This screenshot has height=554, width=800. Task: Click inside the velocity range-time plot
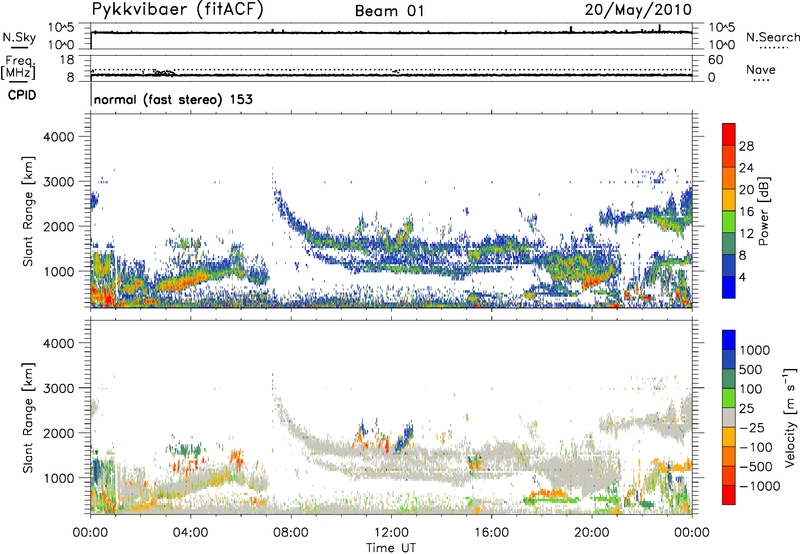(x=391, y=417)
